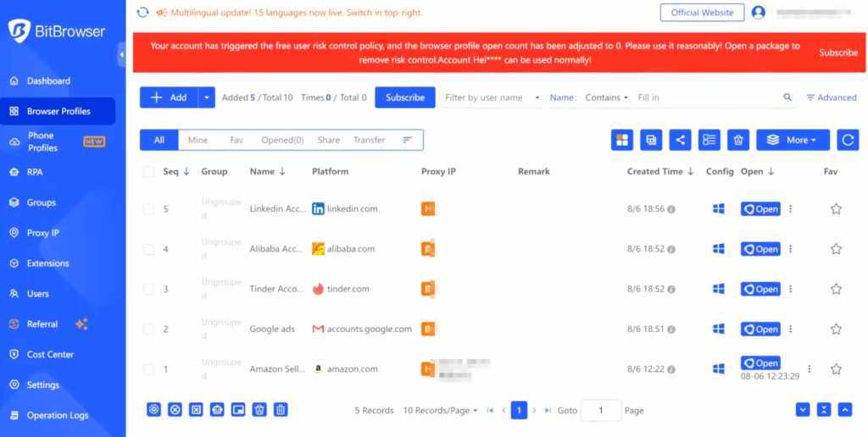Check the Tinder Acco... row checkbox

point(148,290)
